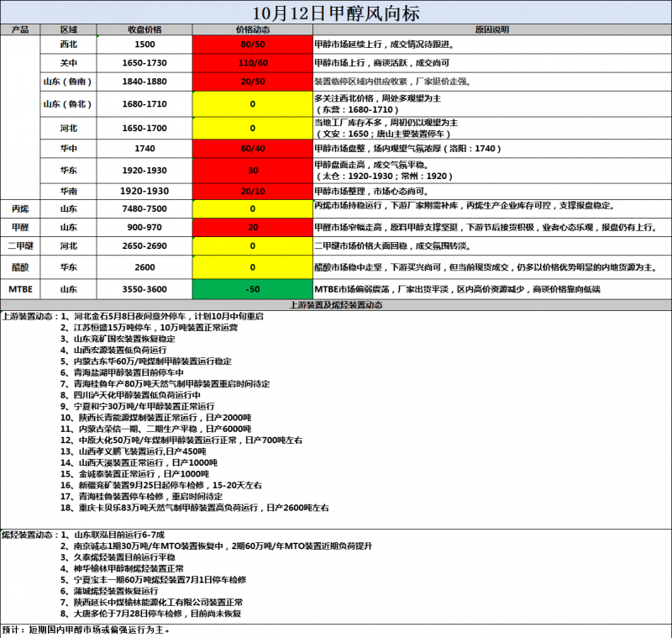Select the '收盘价格' column header

click(144, 29)
